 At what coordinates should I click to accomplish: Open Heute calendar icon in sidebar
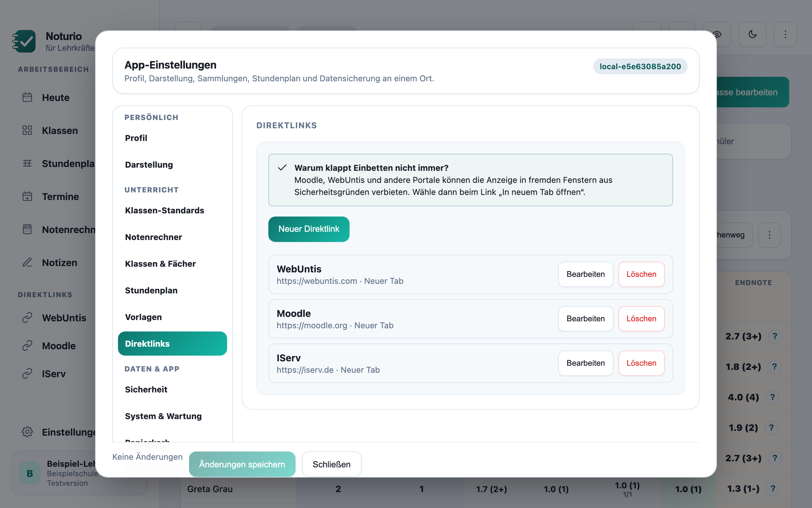(27, 97)
